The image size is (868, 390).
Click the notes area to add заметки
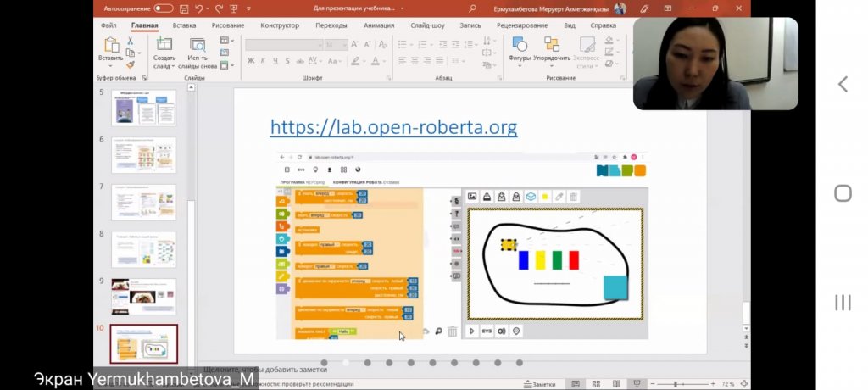(x=265, y=370)
